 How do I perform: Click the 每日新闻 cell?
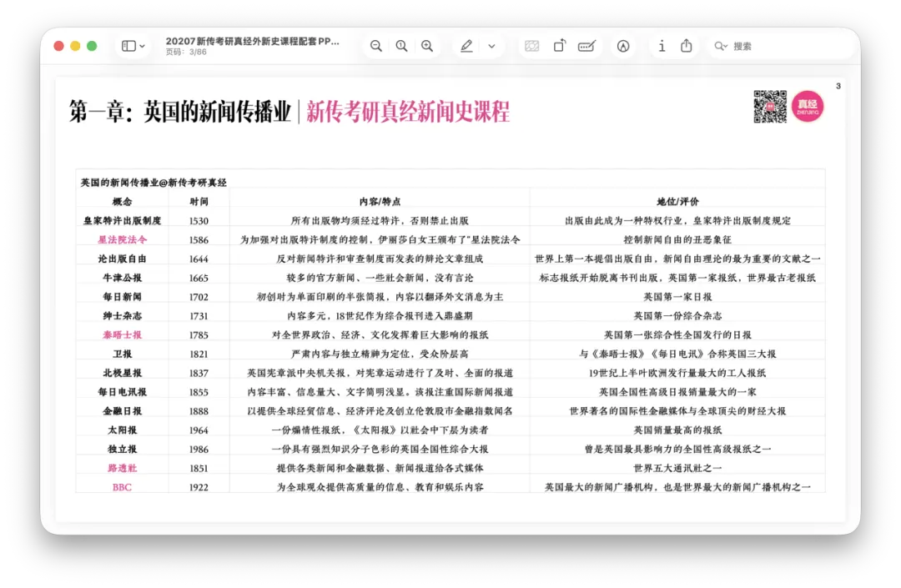click(122, 296)
